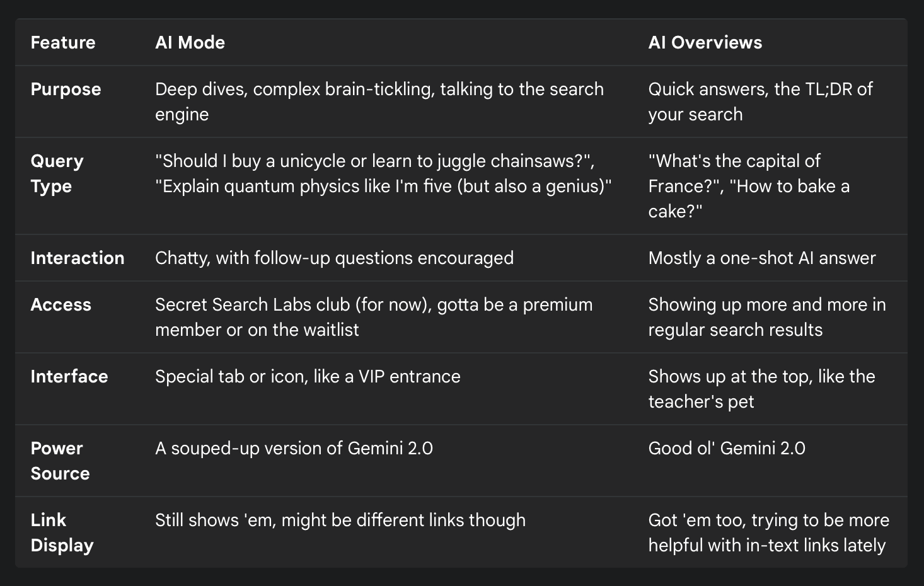The height and width of the screenshot is (586, 924).
Task: Select the Purpose row label
Action: (x=66, y=89)
